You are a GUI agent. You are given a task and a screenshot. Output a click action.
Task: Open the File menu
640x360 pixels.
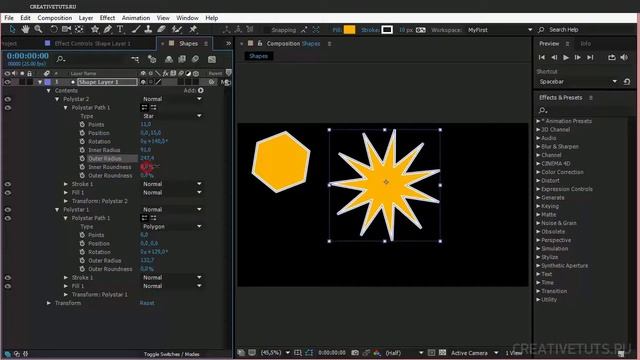coord(9,18)
